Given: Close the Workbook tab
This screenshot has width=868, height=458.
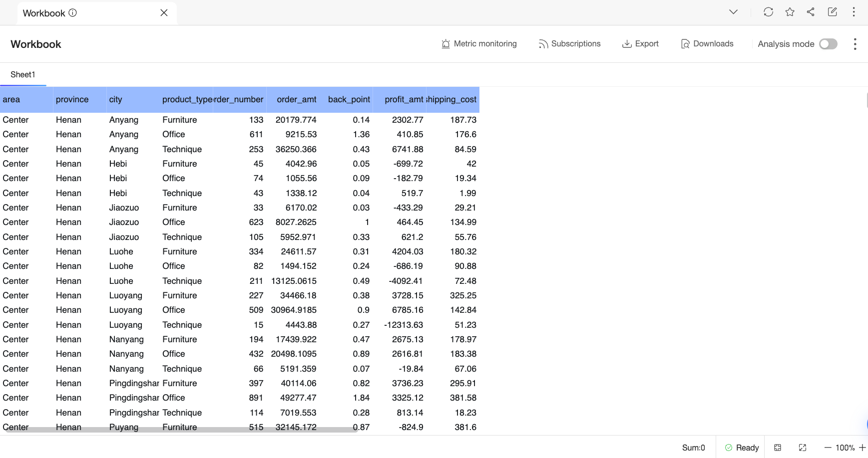Looking at the screenshot, I should coord(164,13).
